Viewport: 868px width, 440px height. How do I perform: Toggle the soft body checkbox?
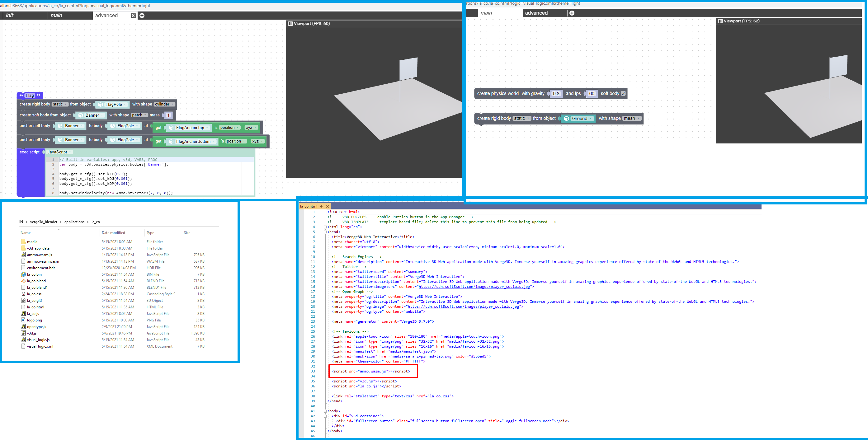coord(623,93)
